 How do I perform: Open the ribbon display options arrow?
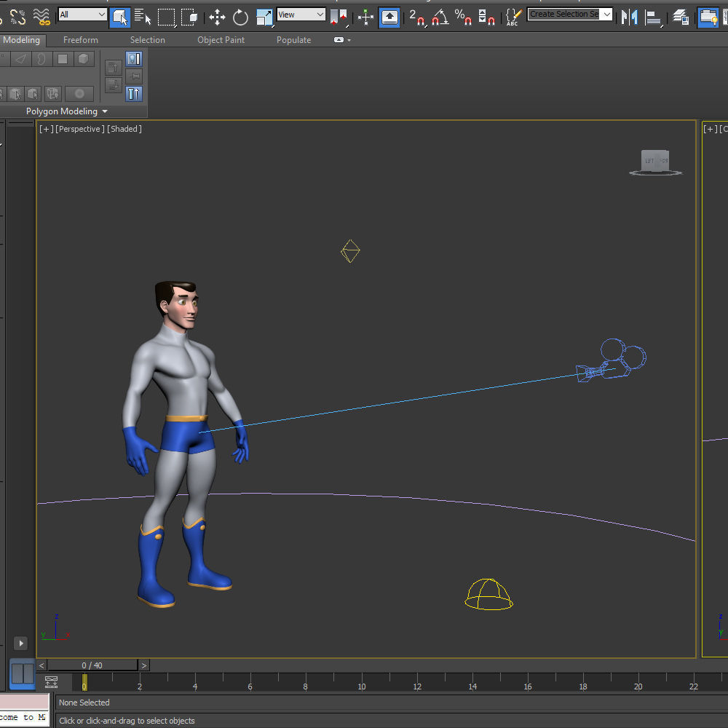[x=349, y=40]
